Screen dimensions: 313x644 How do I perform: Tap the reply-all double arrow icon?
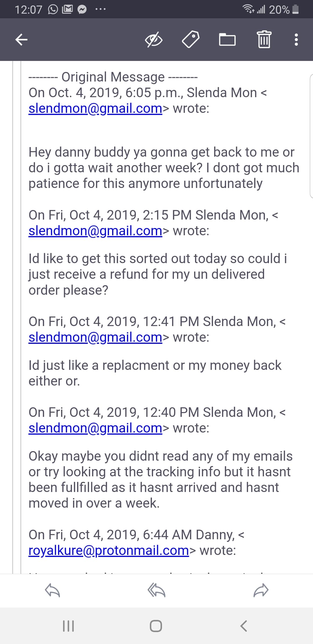click(156, 590)
